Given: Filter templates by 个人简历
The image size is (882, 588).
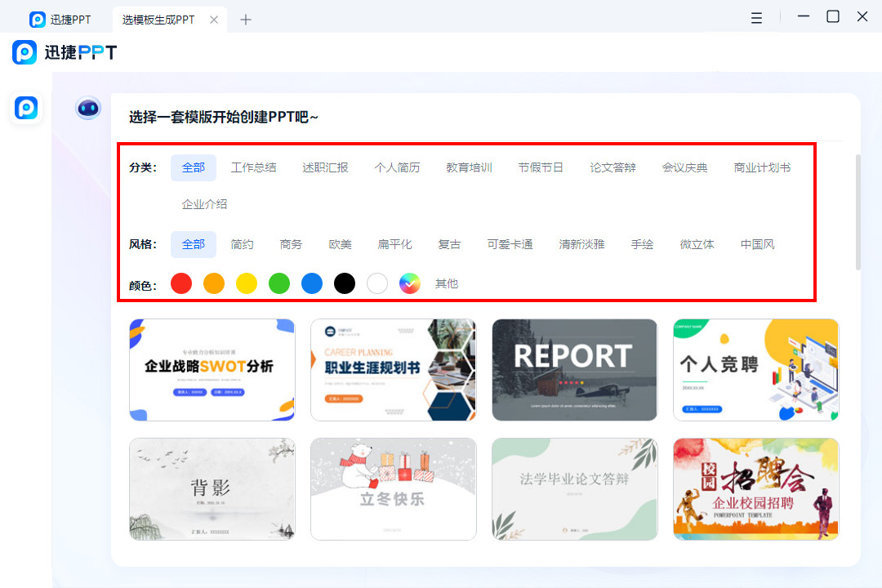Looking at the screenshot, I should click(397, 167).
